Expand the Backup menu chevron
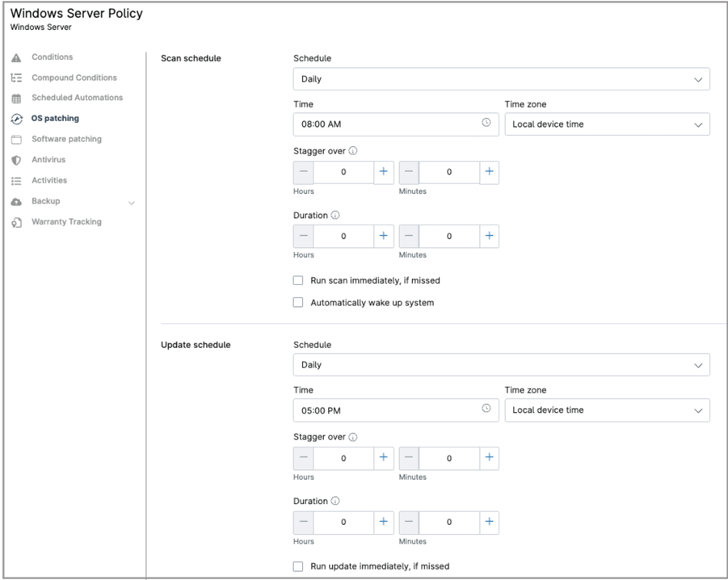The height and width of the screenshot is (580, 728). click(132, 203)
